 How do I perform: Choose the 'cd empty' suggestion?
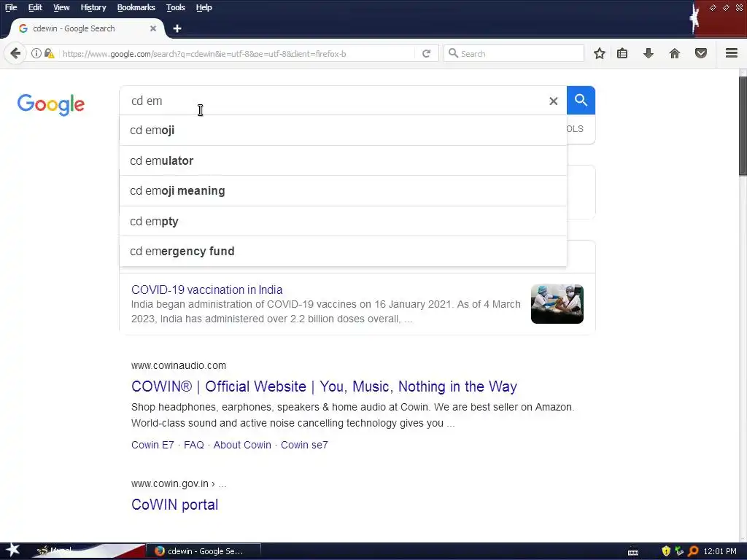pyautogui.click(x=343, y=221)
